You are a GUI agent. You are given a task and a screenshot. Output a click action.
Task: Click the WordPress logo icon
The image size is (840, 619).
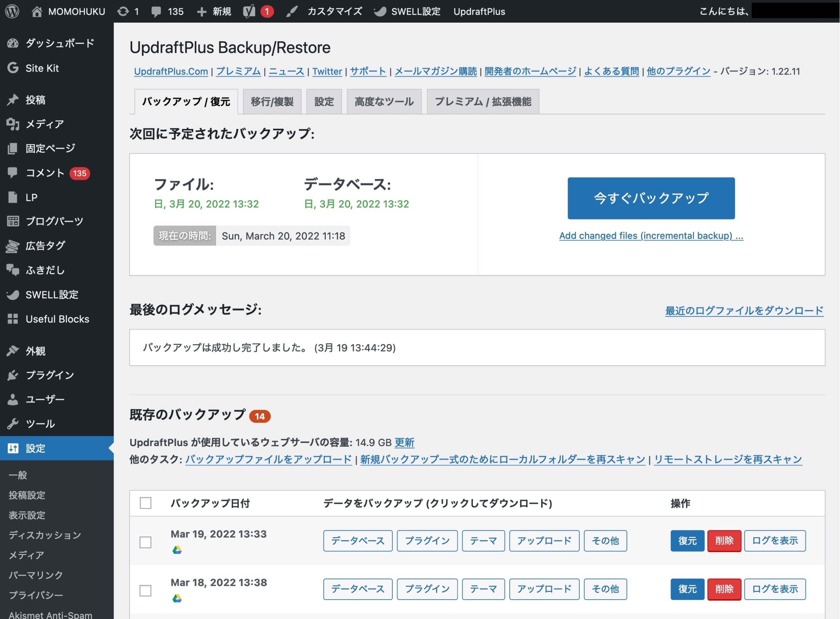[x=12, y=11]
